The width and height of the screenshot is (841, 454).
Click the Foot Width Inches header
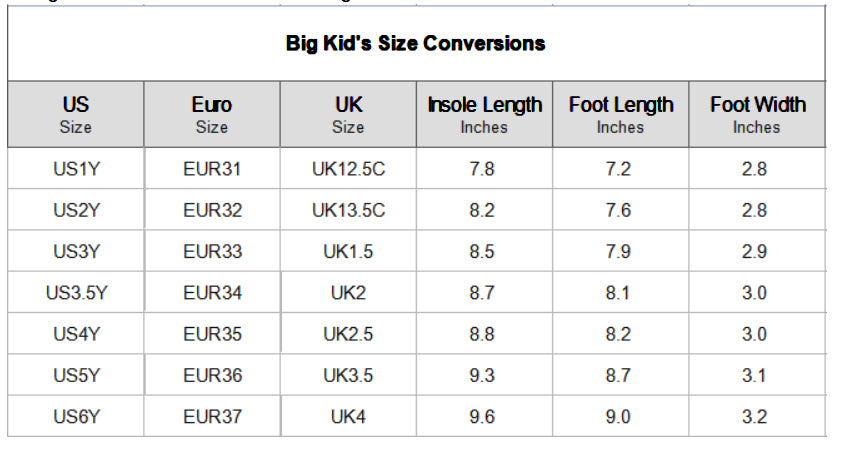757,115
